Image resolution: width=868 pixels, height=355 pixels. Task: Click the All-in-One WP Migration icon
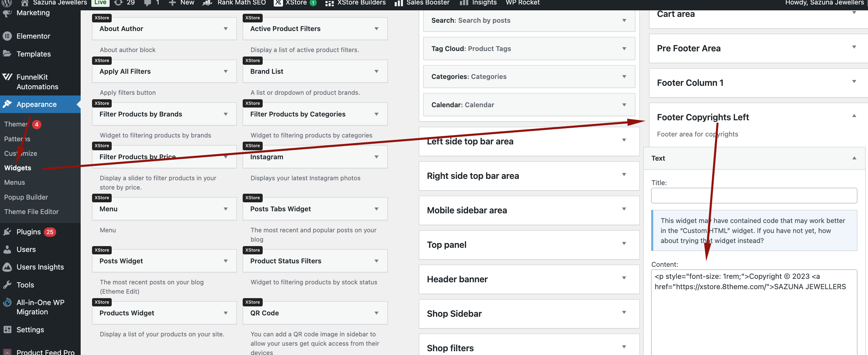pyautogui.click(x=7, y=303)
